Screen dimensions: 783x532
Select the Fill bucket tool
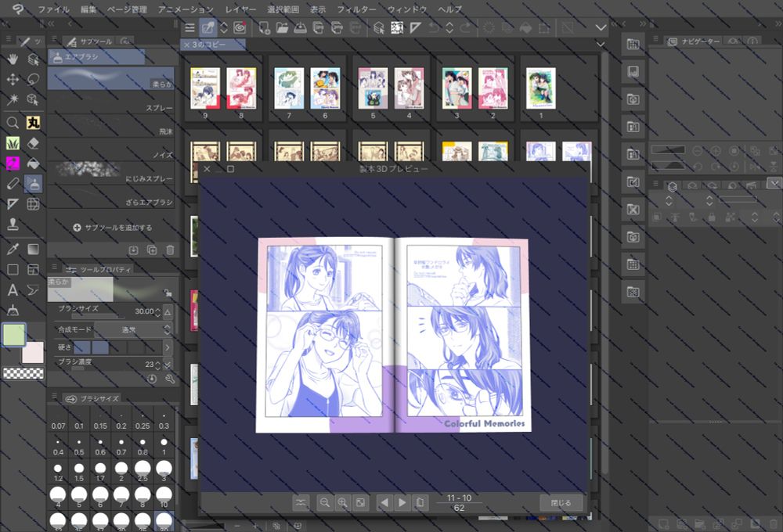pos(33,164)
